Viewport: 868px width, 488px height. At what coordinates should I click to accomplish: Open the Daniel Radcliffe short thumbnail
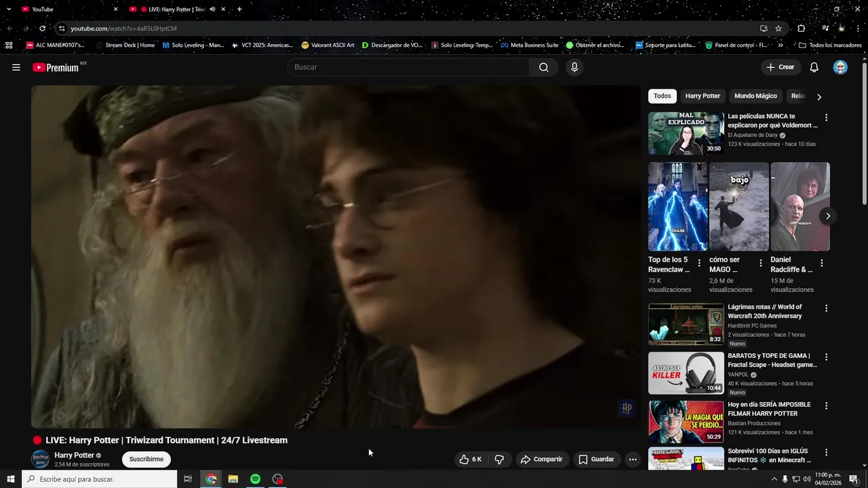[x=800, y=207]
